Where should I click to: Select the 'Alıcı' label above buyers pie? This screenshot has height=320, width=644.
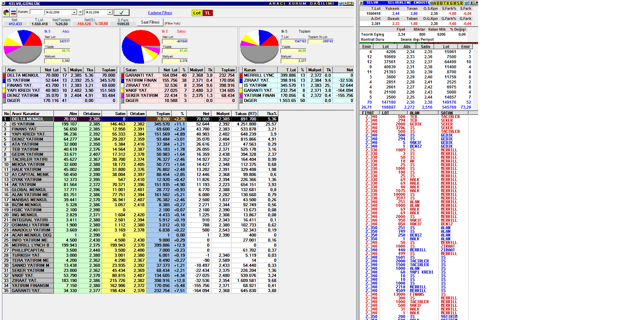coord(66,31)
